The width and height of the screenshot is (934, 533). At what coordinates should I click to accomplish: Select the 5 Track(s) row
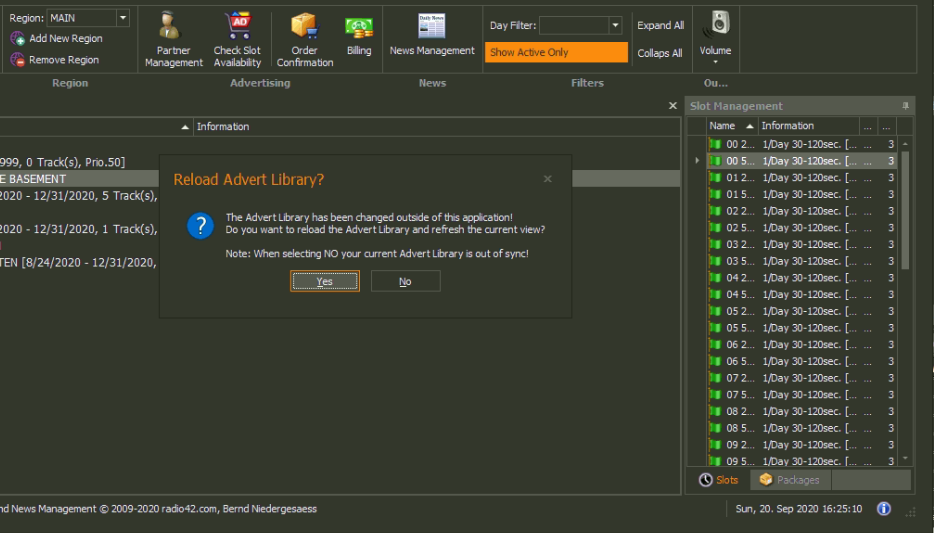tap(79, 195)
